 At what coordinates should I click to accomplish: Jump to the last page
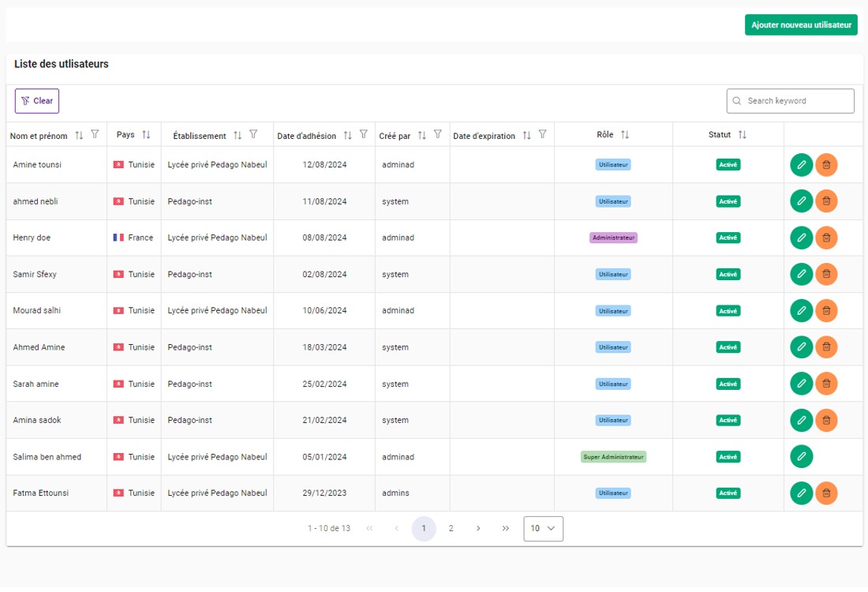point(505,529)
